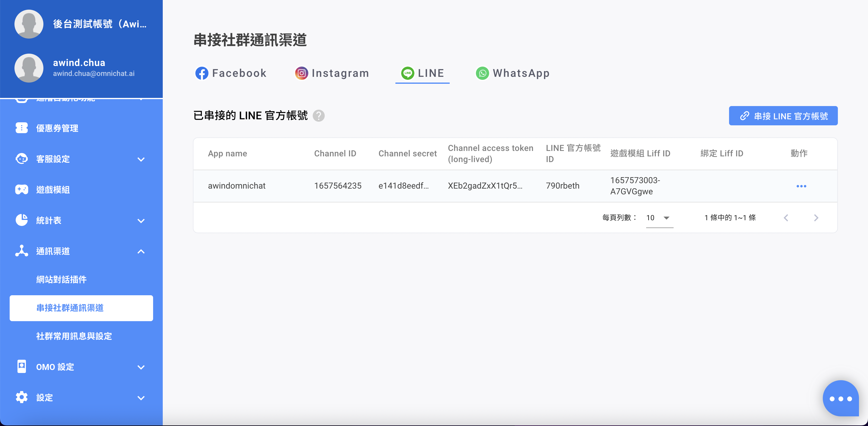Image resolution: width=868 pixels, height=426 pixels.
Task: Click the awind.chua user avatar
Action: tap(29, 68)
